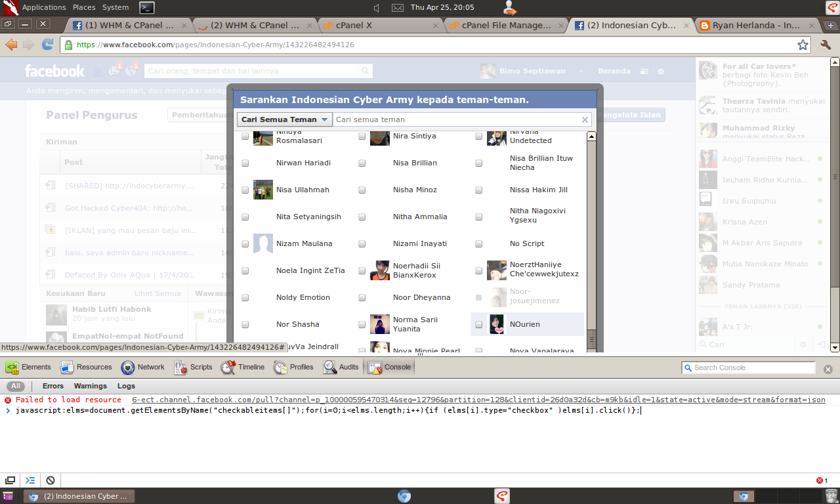Toggle the console drawer icon
The height and width of the screenshot is (504, 840).
(30, 480)
